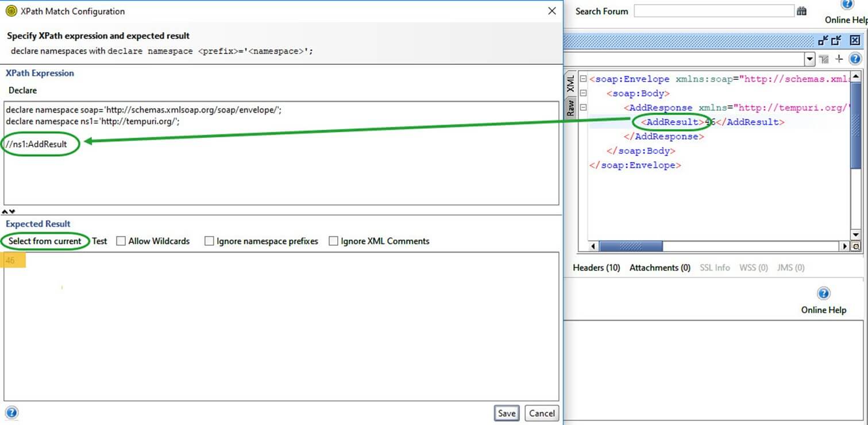Click the Online Help icon below Headers tab
Screen dimensions: 868x425
(x=824, y=294)
